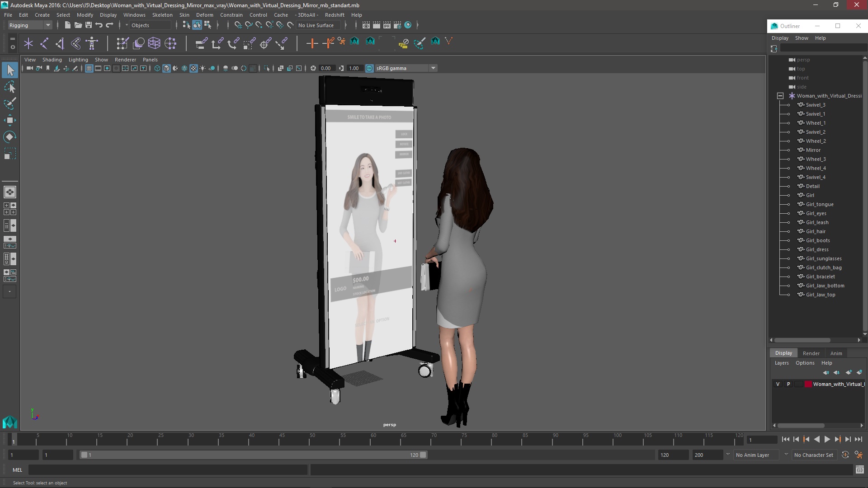Click the Create Lattice shelf icon
This screenshot has width=868, height=488.
pos(154,43)
